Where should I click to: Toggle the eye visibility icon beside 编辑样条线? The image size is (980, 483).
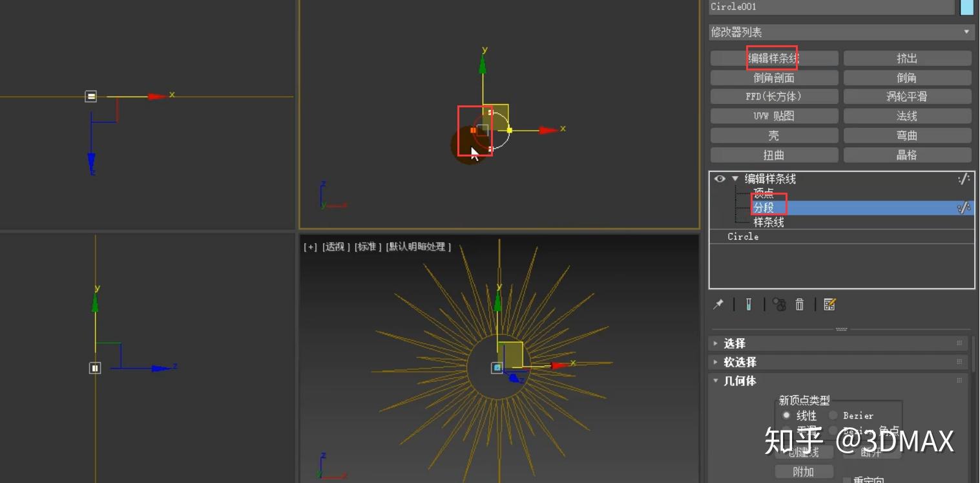(x=719, y=178)
